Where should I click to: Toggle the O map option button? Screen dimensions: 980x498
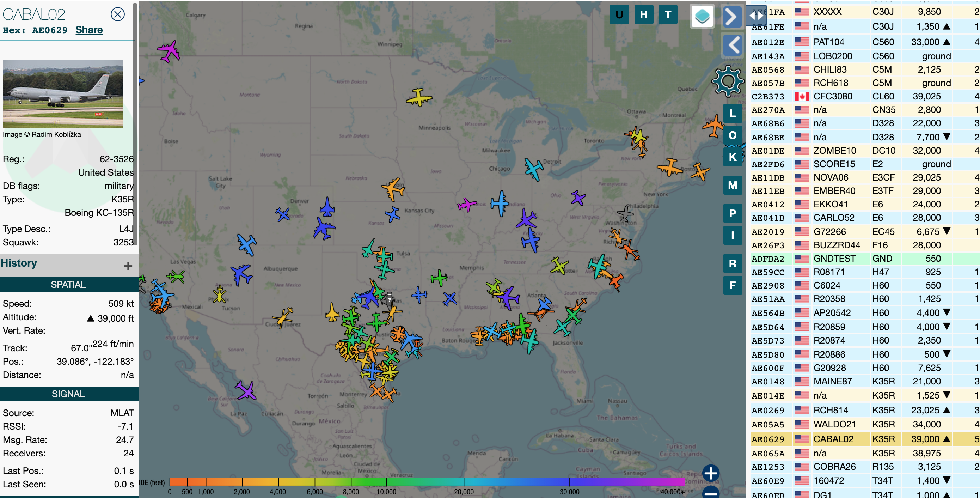click(732, 135)
